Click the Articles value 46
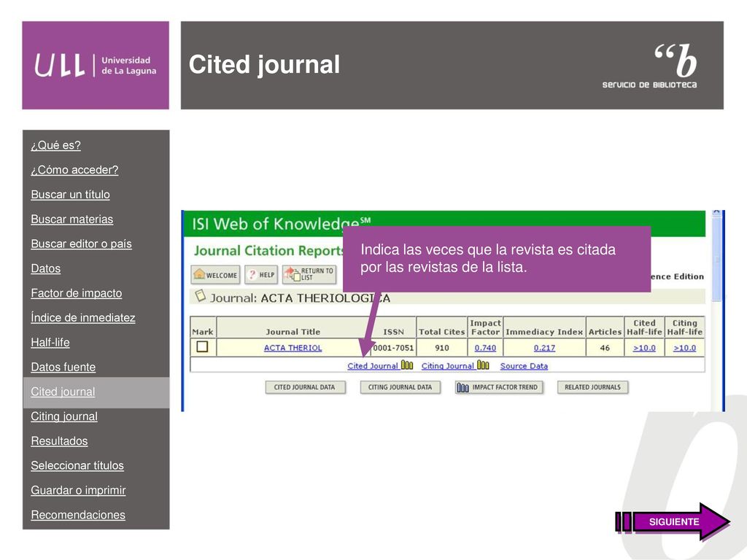The image size is (747, 560). point(605,348)
